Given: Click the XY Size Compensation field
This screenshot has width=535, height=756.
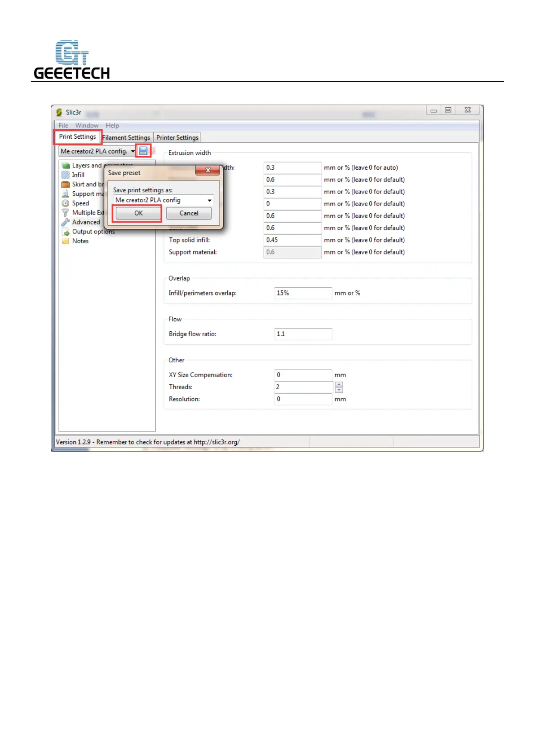Looking at the screenshot, I should tap(303, 375).
